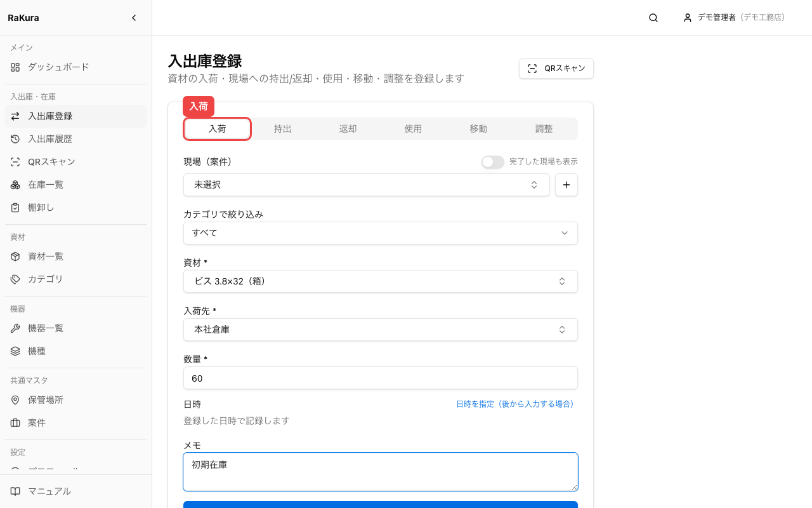The image size is (812, 508).
Task: Switch to the 使用 tab
Action: click(x=414, y=129)
